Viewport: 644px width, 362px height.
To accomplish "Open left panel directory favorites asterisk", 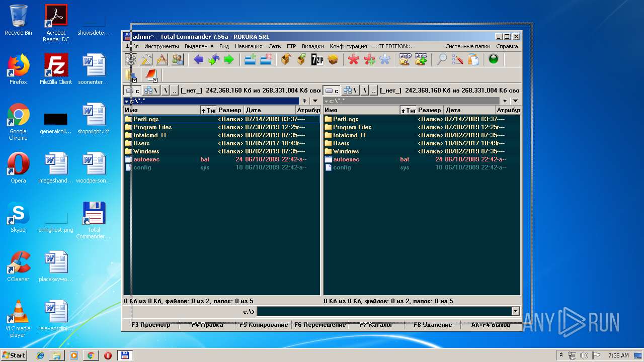I will 304,101.
